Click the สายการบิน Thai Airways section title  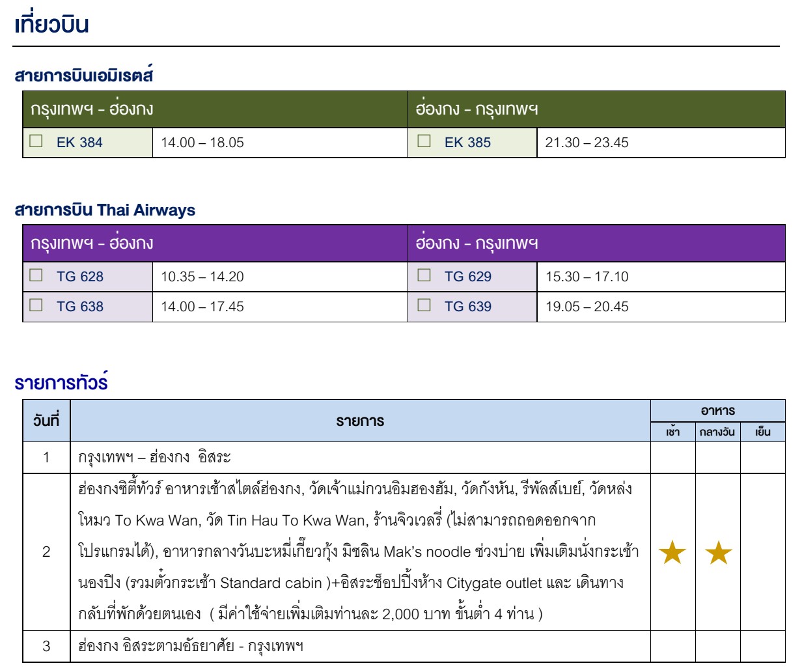pos(105,210)
